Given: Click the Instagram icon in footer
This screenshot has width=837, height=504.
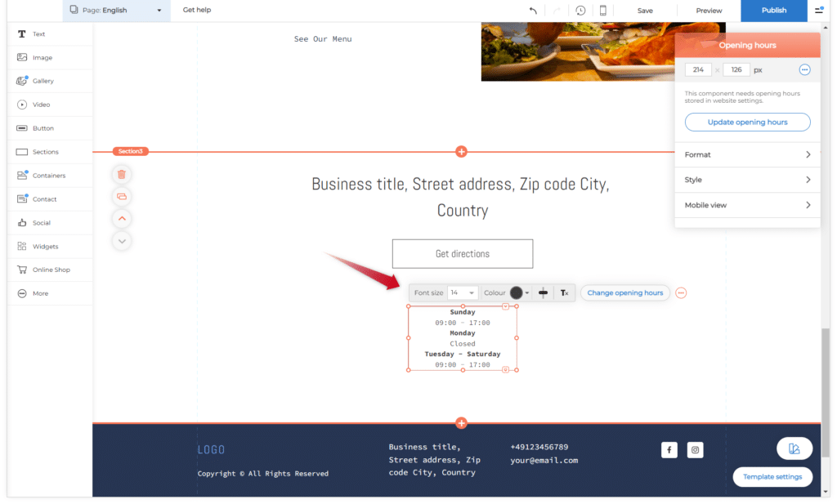Looking at the screenshot, I should pyautogui.click(x=695, y=449).
